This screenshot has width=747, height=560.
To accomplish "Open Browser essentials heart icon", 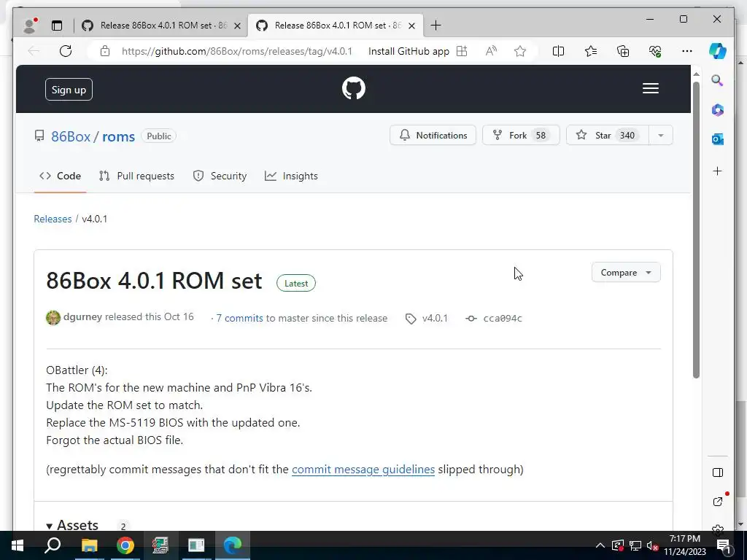I will (x=655, y=51).
